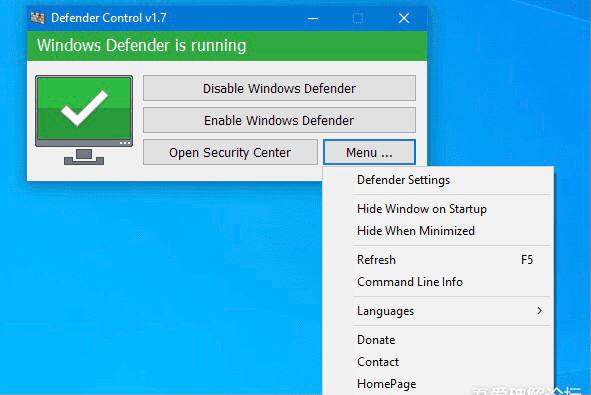This screenshot has height=395, width=591.
Task: Click the Windows Defender is running status banner
Action: (x=227, y=46)
